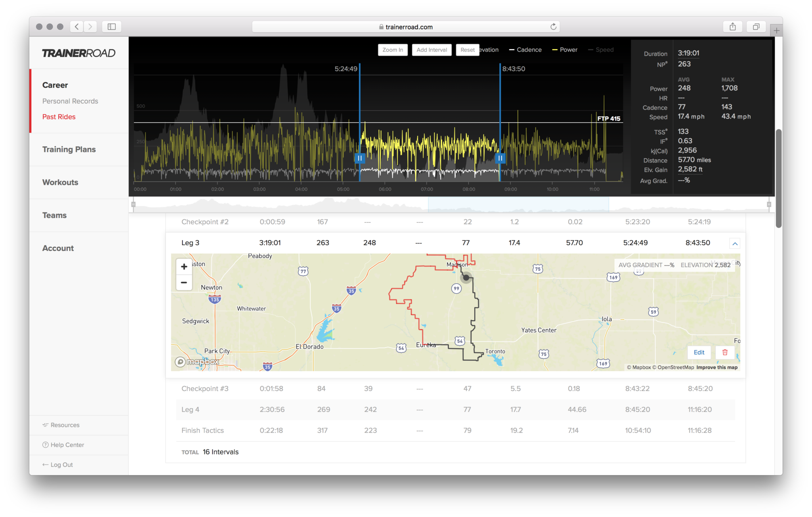Collapse the Leg 3 row chevron
This screenshot has height=517, width=812.
(x=735, y=244)
